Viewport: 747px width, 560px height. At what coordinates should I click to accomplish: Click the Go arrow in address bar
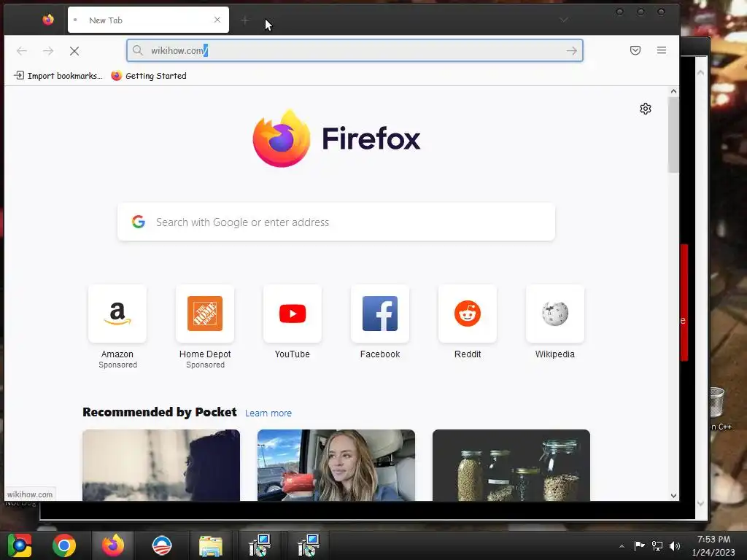coord(571,50)
